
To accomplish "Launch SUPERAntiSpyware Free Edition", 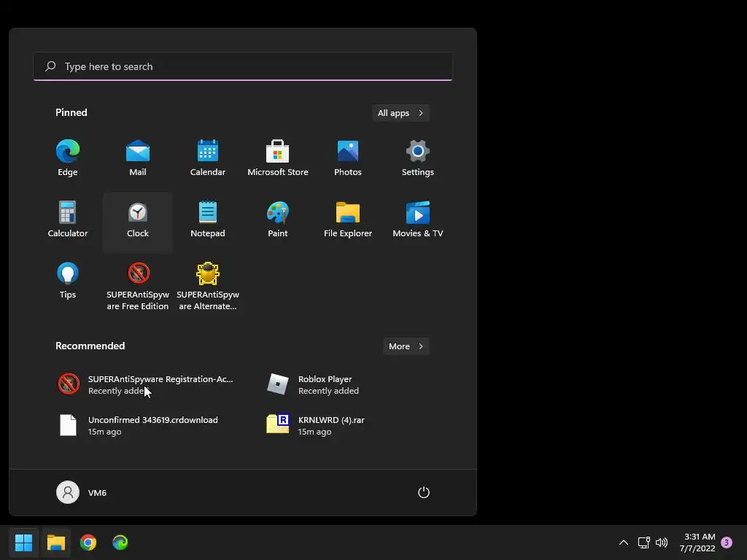I will tap(138, 286).
